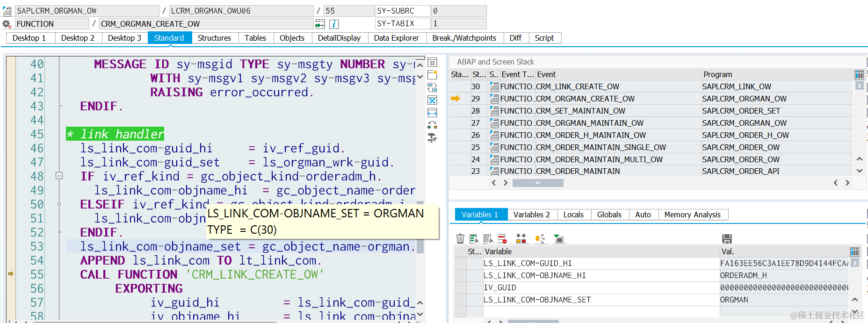Collapse the IF block at line 48
The height and width of the screenshot is (323, 868).
(x=59, y=176)
